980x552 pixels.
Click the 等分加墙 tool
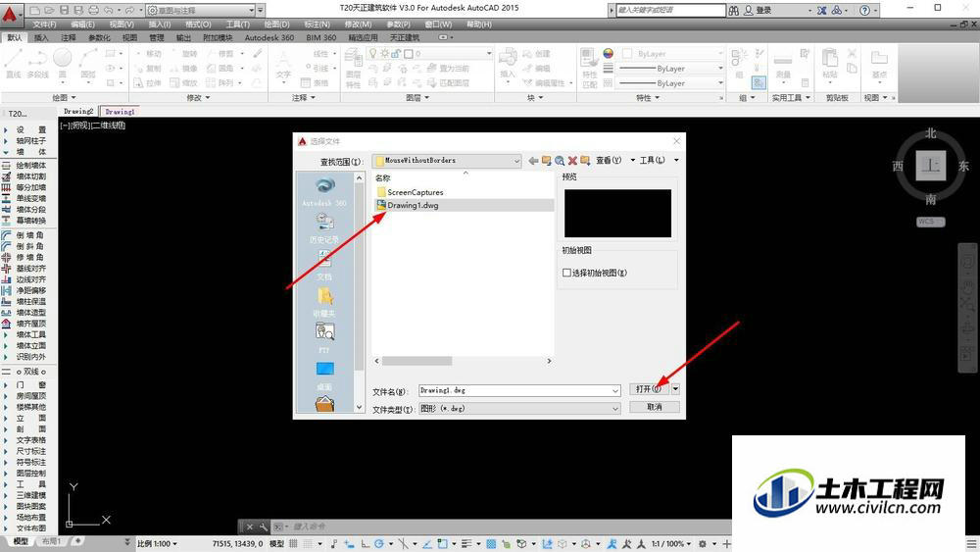pos(30,187)
